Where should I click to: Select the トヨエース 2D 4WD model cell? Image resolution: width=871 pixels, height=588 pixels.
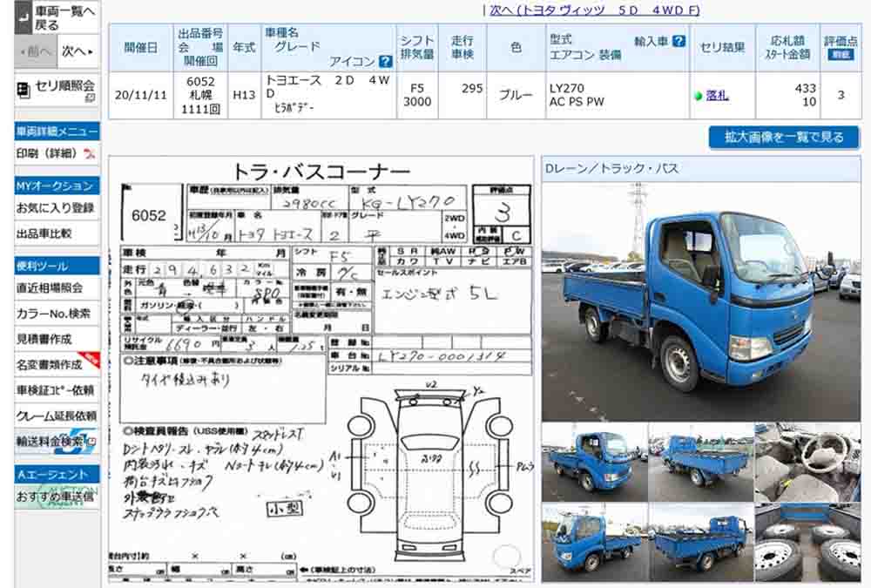[329, 95]
